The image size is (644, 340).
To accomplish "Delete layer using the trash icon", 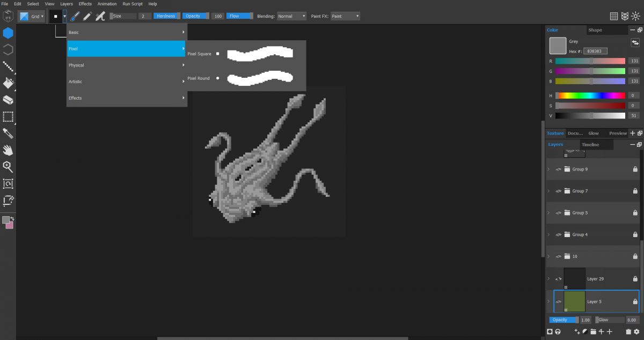I will (x=628, y=331).
